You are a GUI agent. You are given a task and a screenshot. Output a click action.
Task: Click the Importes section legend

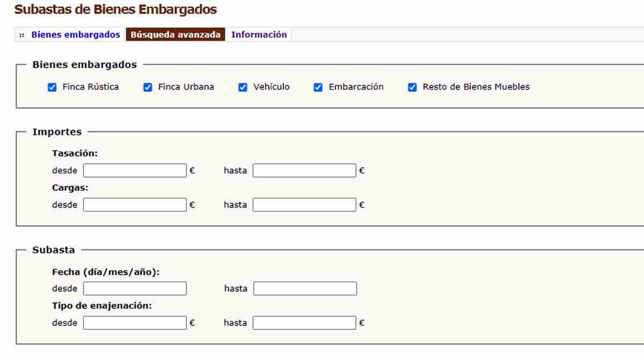click(x=57, y=132)
